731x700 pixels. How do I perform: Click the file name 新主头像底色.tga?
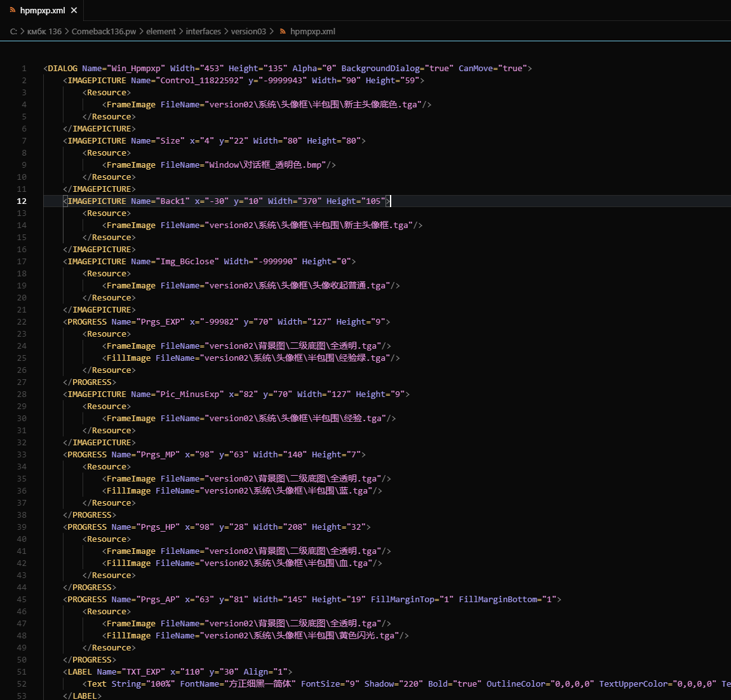(x=380, y=104)
